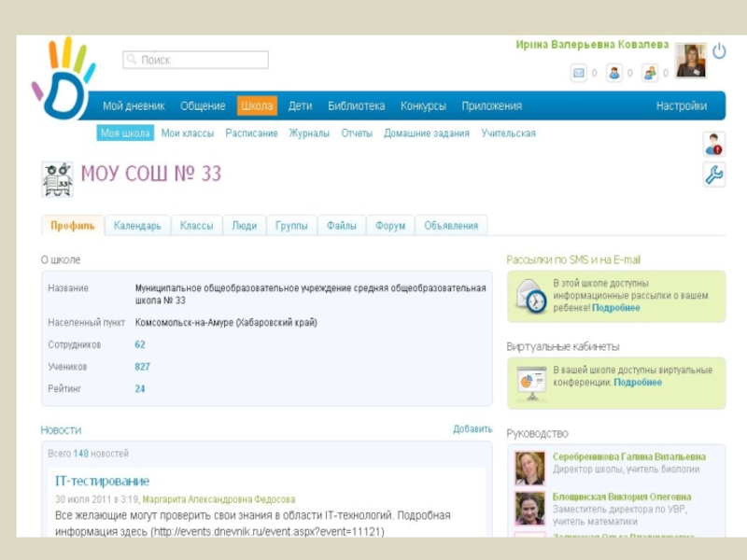Open the IT-тестирование news headline
747x560 pixels.
click(x=102, y=481)
